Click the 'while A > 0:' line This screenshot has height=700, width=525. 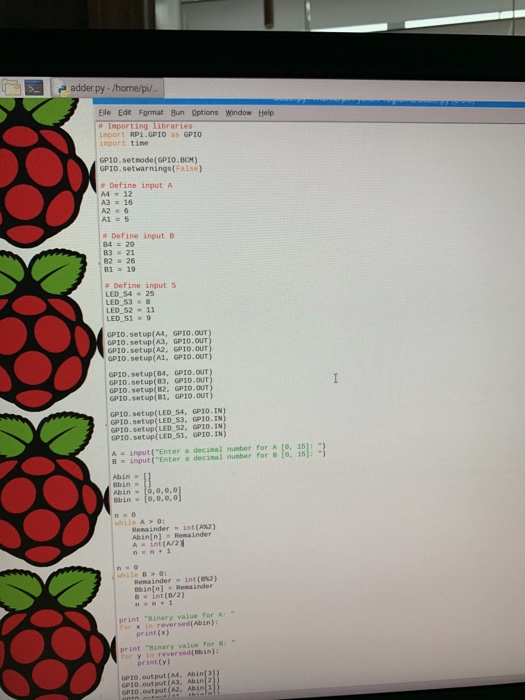pos(140,521)
